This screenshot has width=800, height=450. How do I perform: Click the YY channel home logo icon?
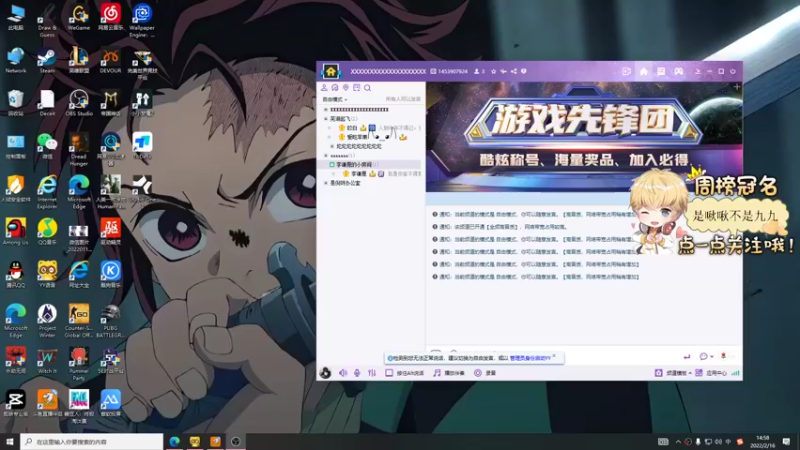[x=331, y=71]
